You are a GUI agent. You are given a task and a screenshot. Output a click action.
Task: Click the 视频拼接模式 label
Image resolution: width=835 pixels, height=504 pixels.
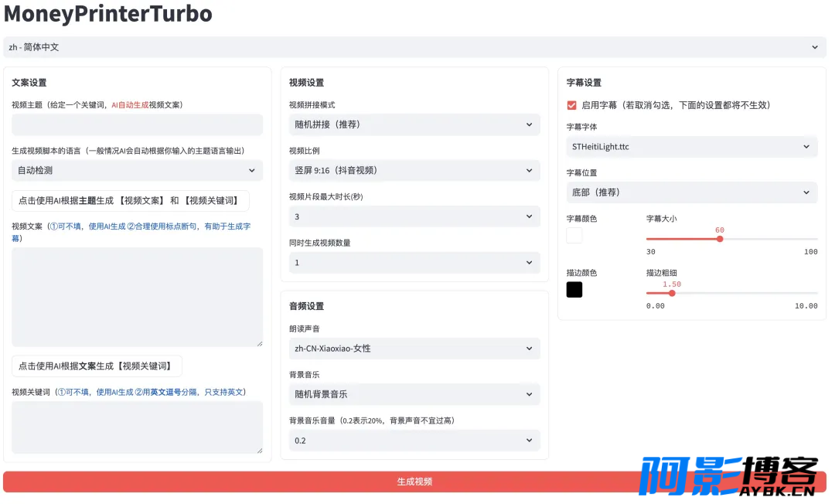(312, 105)
